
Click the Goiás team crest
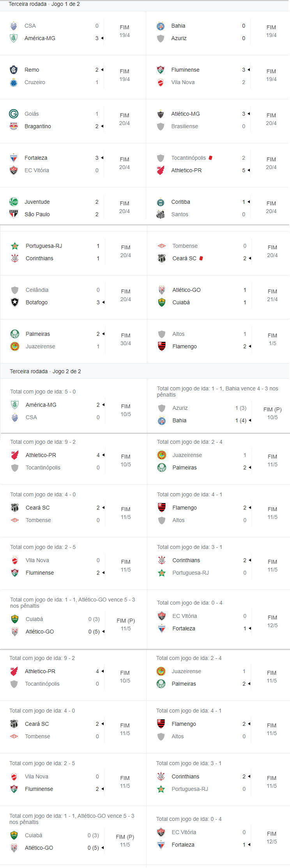[14, 114]
